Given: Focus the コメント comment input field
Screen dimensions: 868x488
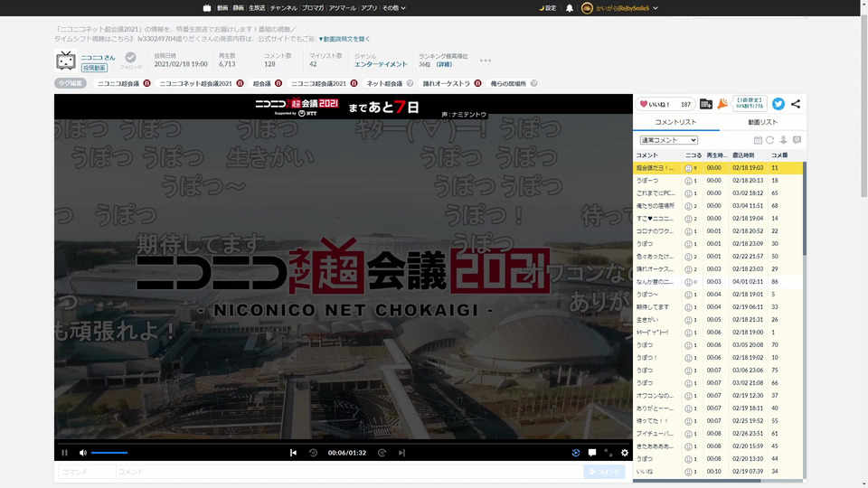Looking at the screenshot, I should pyautogui.click(x=349, y=472).
